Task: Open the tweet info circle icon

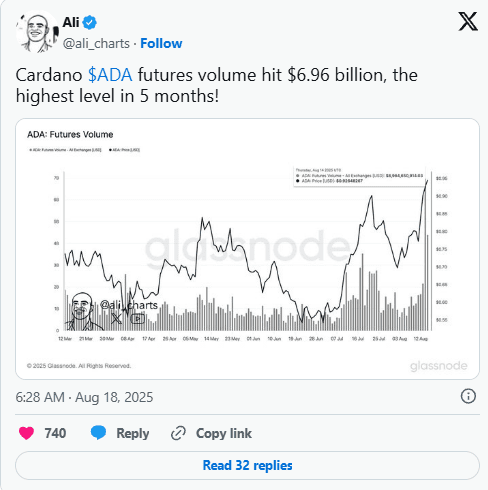Action: click(x=468, y=396)
